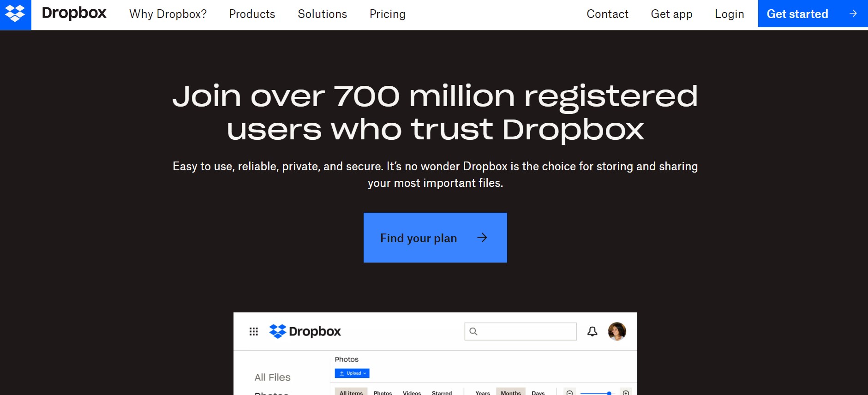The height and width of the screenshot is (395, 868).
Task: Open the Solutions menu
Action: [322, 14]
